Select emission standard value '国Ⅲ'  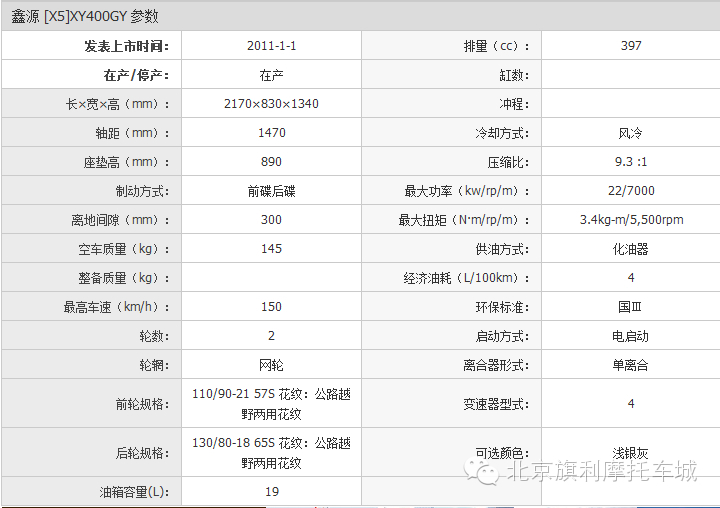[630, 306]
